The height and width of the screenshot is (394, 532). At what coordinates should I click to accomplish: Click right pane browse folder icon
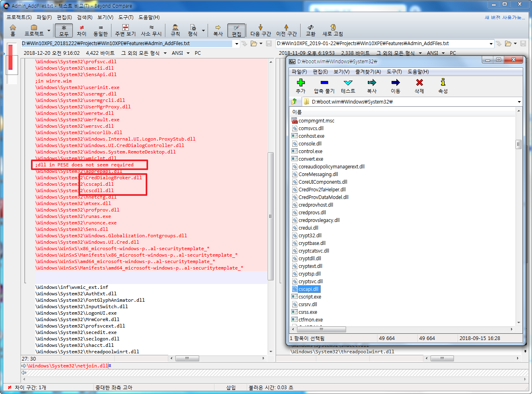pos(508,44)
